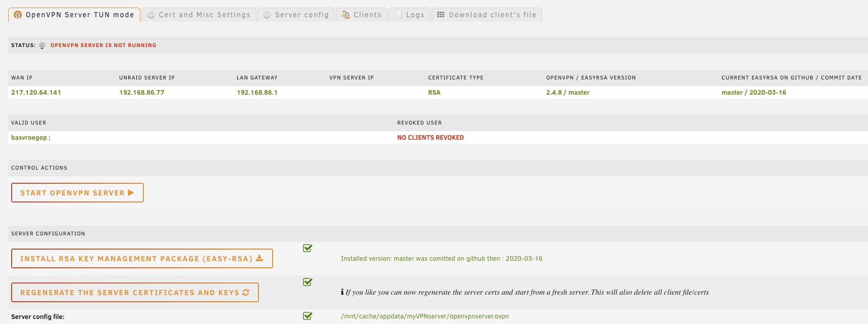Screen dimensions: 868x324
Task: Click the openvpnserver.ovpn config file path
Action: point(425,316)
